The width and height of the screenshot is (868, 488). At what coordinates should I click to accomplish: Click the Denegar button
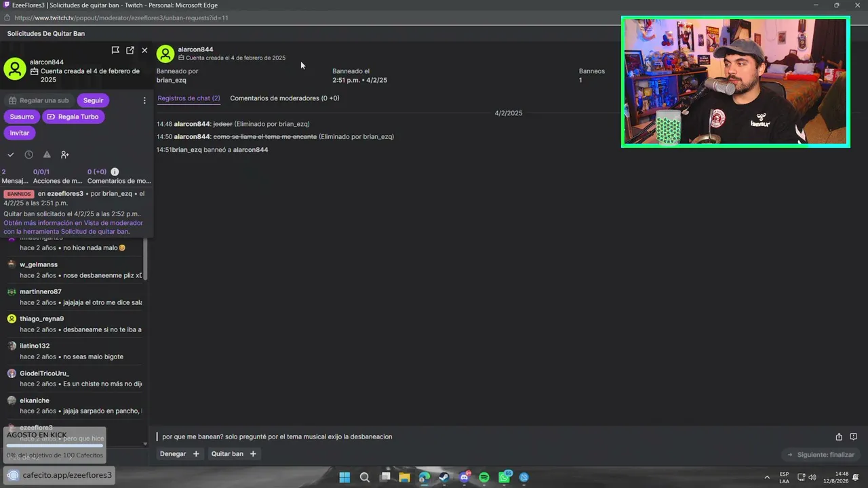point(173,454)
